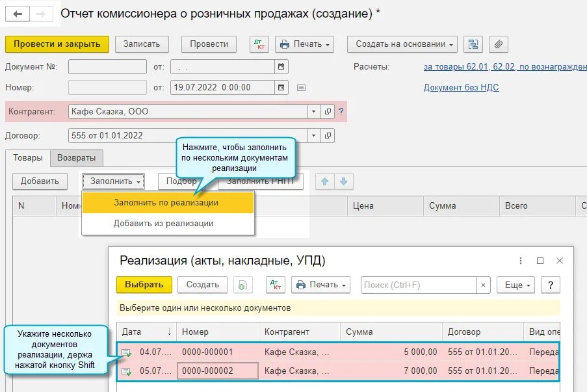Click the Поиск (Ctrl+F) search field
This screenshot has height=392, width=587.
419,285
